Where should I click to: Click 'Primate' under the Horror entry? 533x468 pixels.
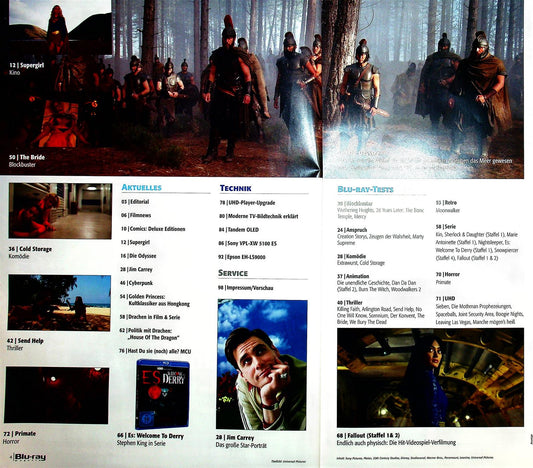click(443, 282)
